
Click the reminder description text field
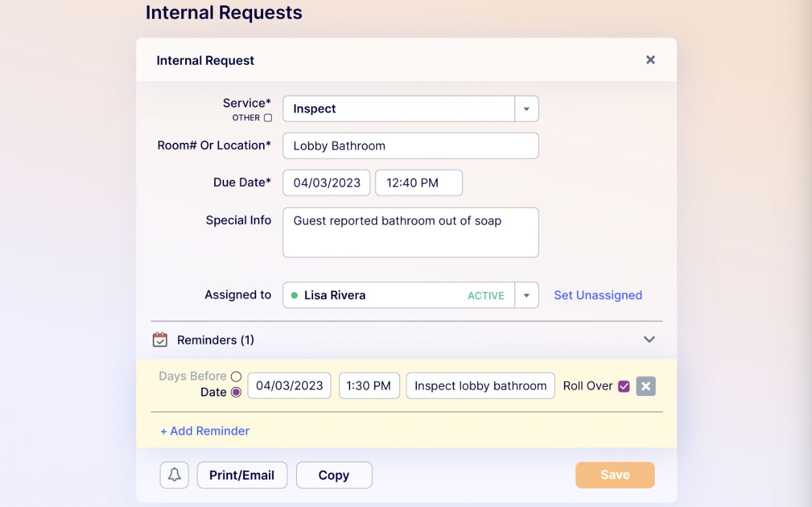tap(480, 386)
